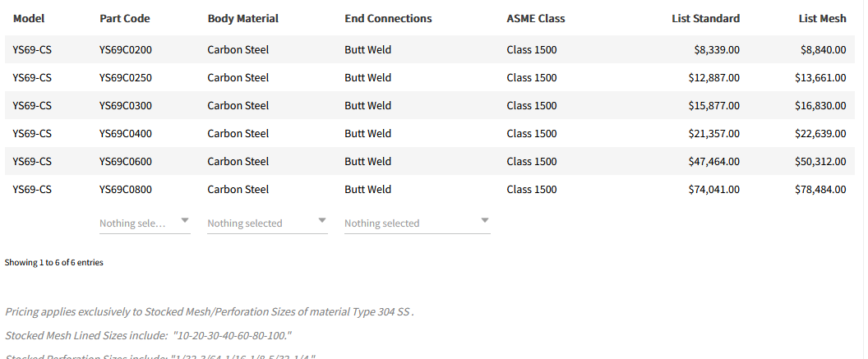The height and width of the screenshot is (359, 868).
Task: Click the 'Showing 1 to 6' entries text
Action: (x=54, y=263)
